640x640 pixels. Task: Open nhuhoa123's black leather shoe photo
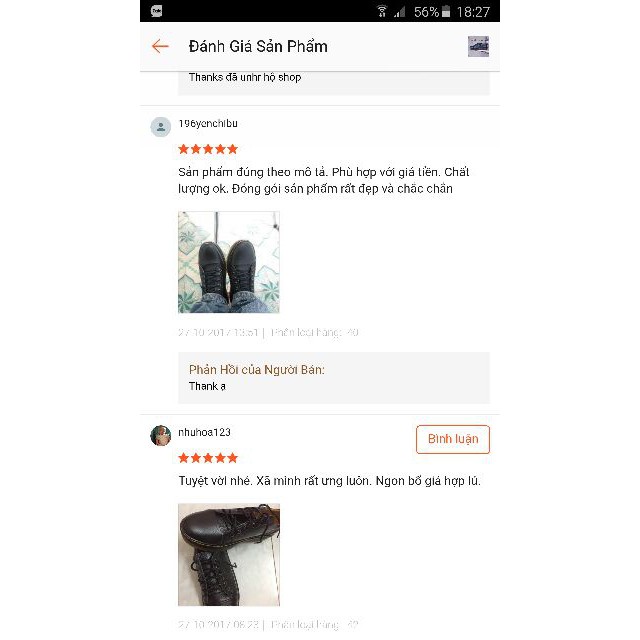click(x=229, y=555)
